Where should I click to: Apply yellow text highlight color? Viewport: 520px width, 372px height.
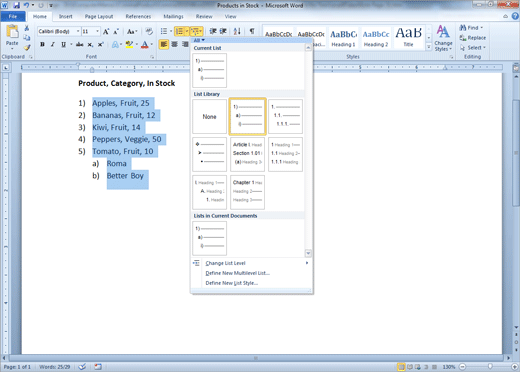pyautogui.click(x=129, y=44)
